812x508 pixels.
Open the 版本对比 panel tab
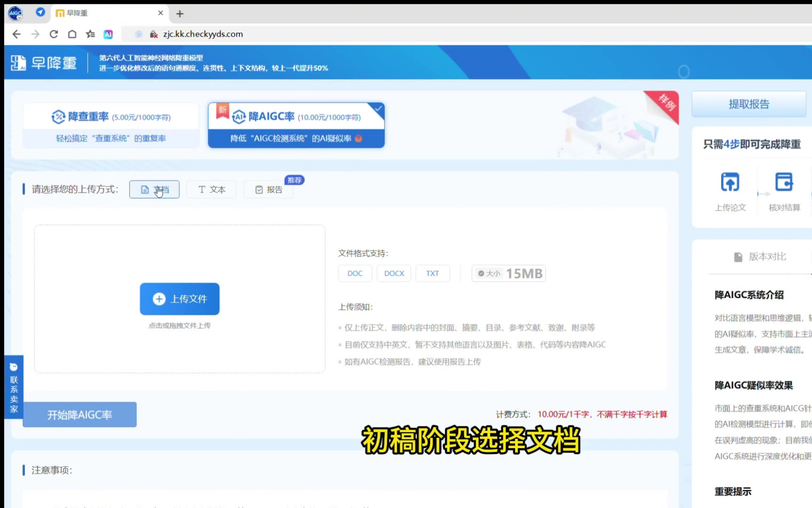click(x=760, y=257)
